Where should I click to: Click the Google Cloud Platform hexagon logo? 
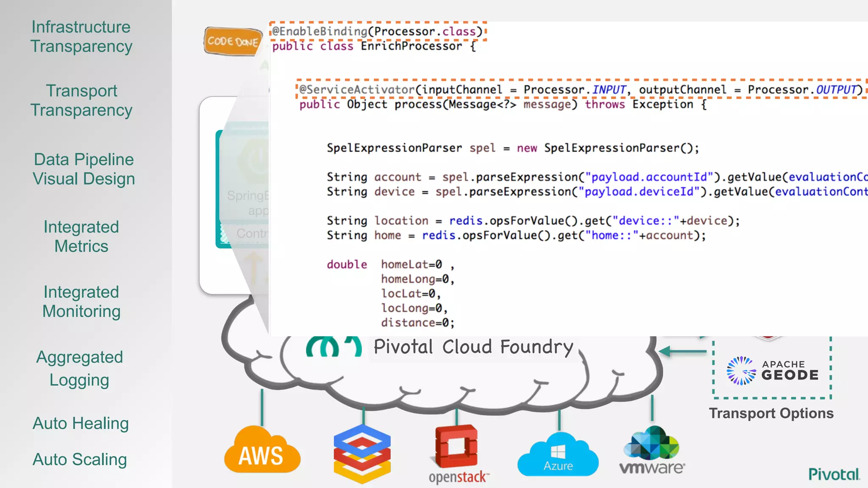(362, 453)
